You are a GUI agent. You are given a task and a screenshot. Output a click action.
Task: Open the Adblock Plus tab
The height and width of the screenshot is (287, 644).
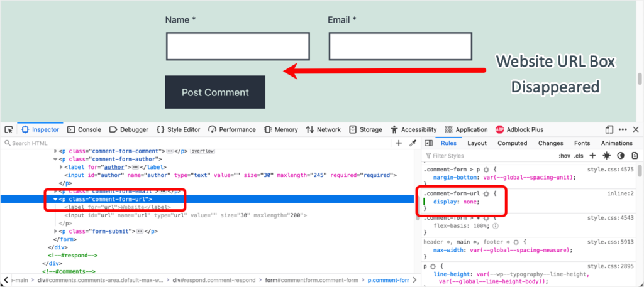pyautogui.click(x=519, y=129)
